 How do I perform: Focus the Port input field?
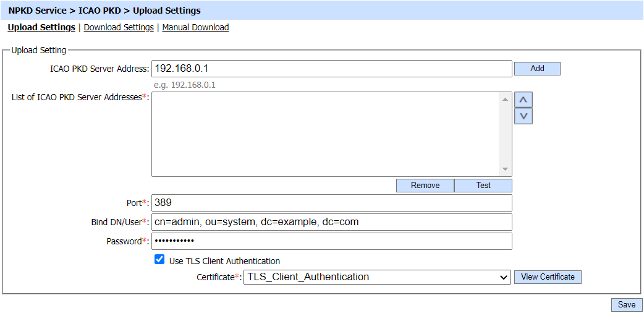(x=331, y=203)
